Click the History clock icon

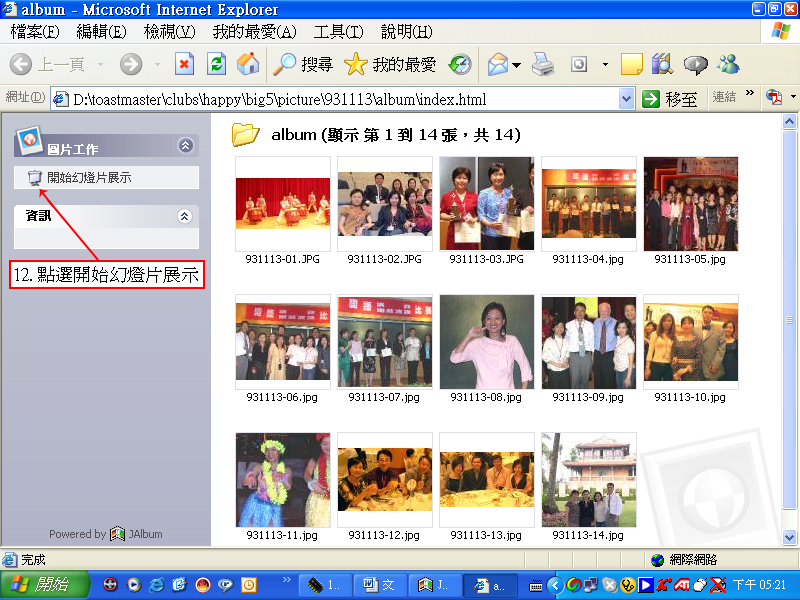click(460, 65)
